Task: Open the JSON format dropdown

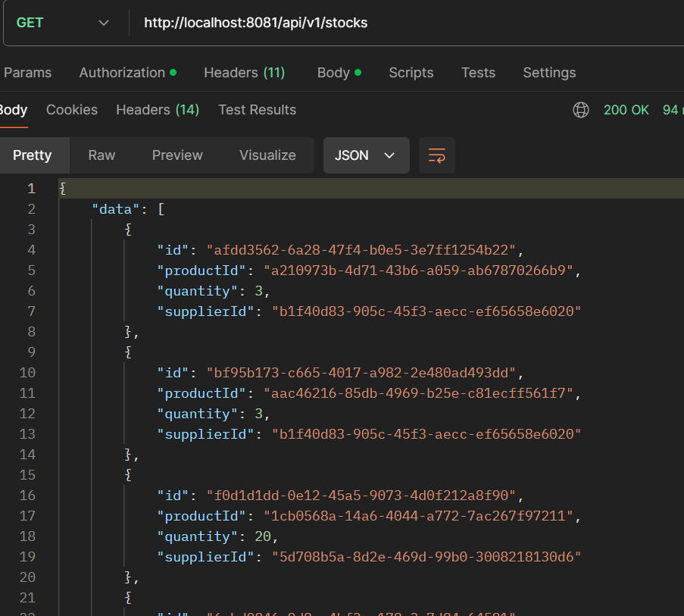Action: point(367,155)
